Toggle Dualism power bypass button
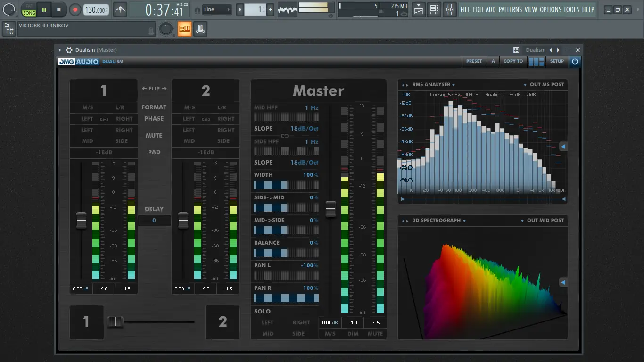 [575, 61]
